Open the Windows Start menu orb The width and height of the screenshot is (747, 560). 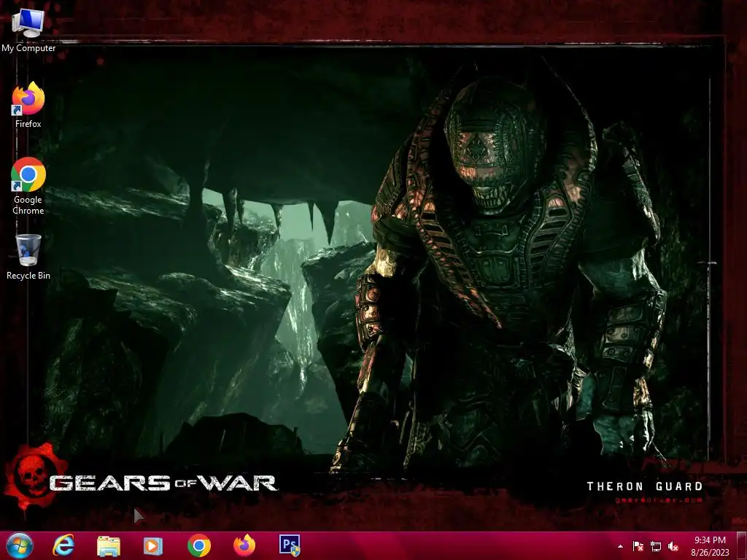coord(20,545)
